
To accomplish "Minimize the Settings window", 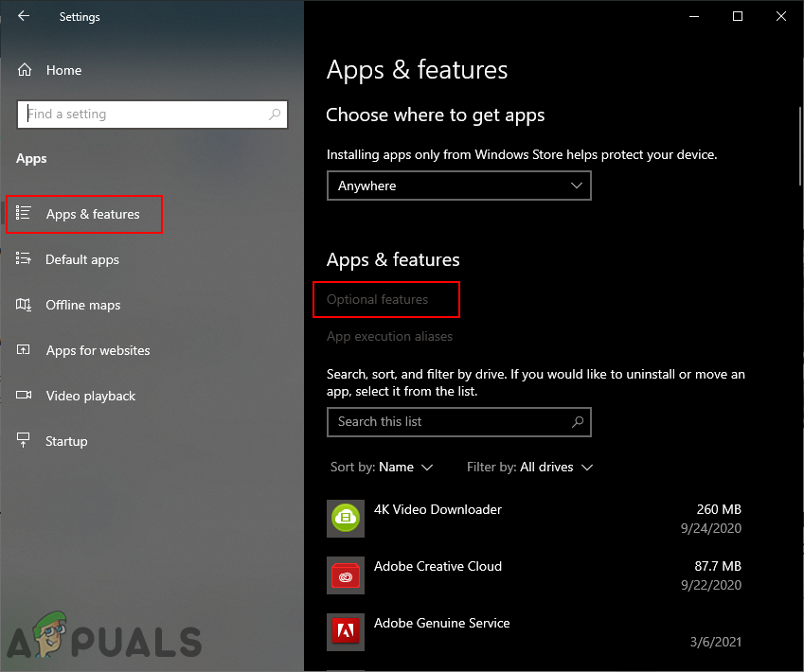I will [694, 16].
